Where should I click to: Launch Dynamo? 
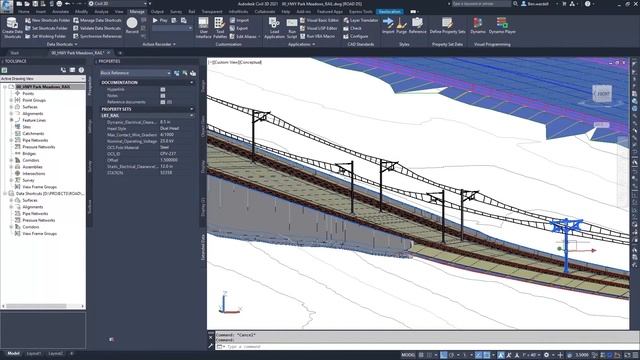[x=478, y=25]
